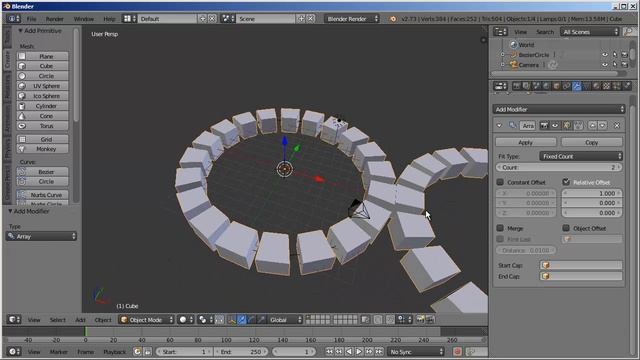Play the animation forward
640x360 pixels.
click(x=359, y=352)
